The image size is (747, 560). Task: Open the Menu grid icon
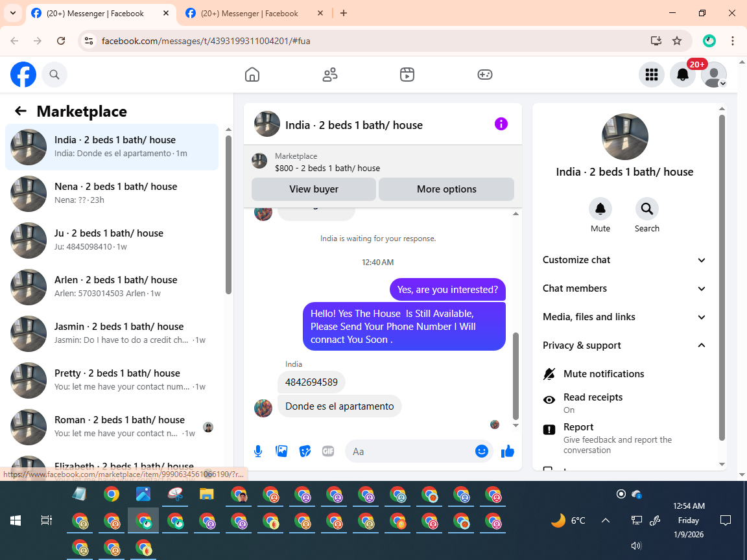click(651, 75)
